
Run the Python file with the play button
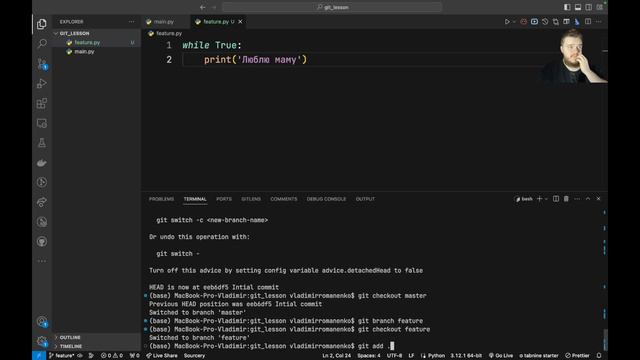point(507,22)
